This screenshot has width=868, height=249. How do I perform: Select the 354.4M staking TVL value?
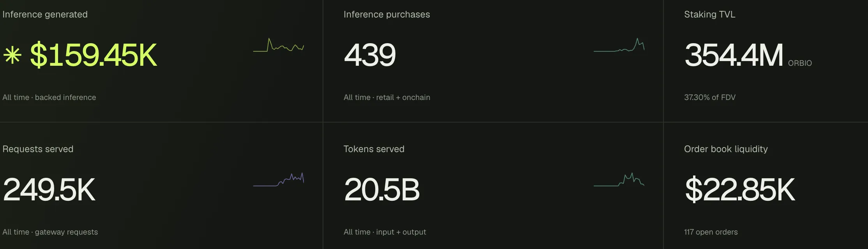[734, 55]
